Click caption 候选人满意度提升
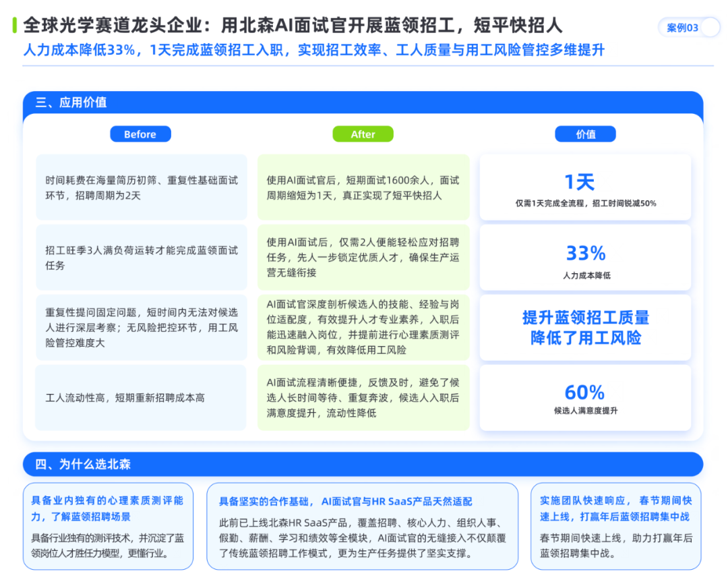The width and height of the screenshot is (728, 580). [586, 411]
